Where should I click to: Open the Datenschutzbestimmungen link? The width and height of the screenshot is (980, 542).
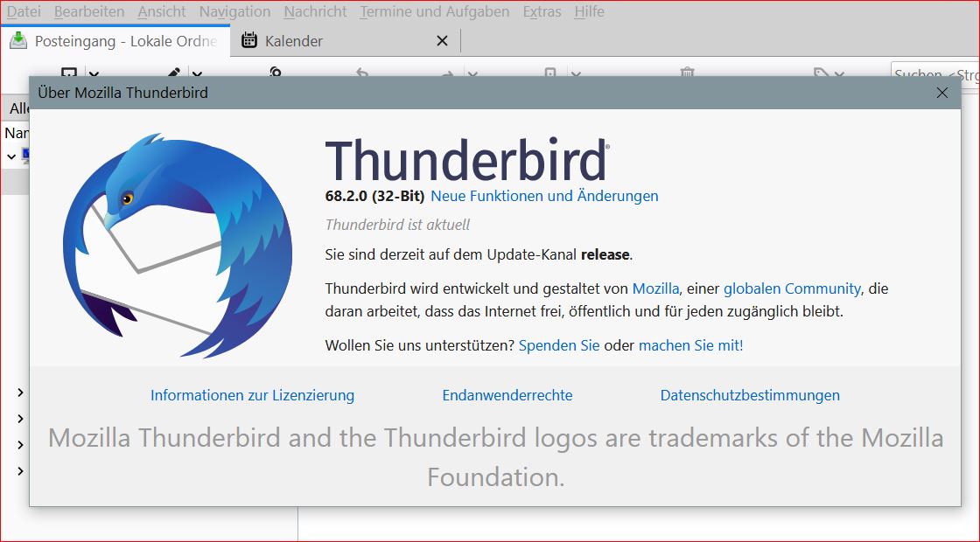pos(750,395)
